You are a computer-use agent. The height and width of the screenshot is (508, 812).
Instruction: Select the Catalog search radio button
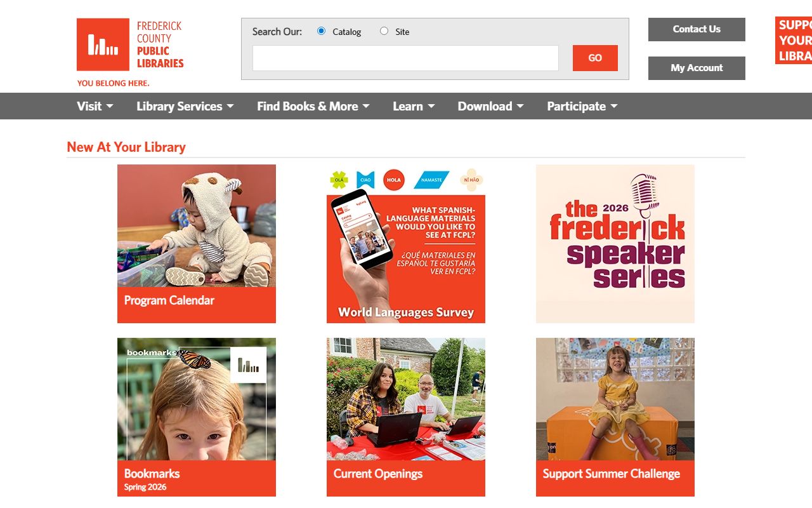point(321,31)
